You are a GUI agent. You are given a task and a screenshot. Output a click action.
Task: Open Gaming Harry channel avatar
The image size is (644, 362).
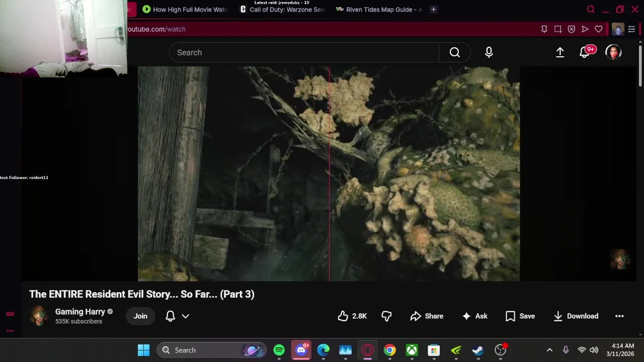point(39,316)
